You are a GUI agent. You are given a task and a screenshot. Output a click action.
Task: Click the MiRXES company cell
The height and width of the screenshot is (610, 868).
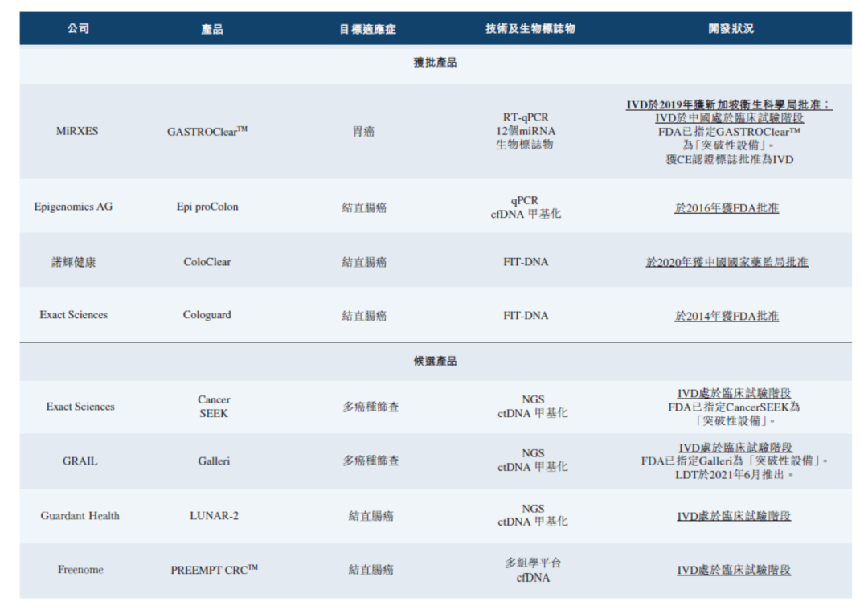[77, 131]
